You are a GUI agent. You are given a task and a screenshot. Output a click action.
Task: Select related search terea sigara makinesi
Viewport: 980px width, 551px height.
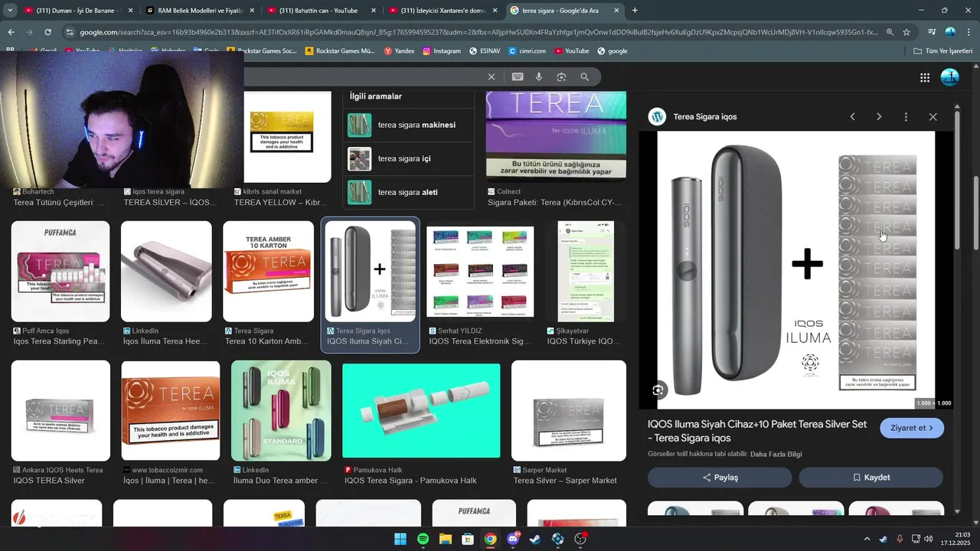(x=408, y=125)
